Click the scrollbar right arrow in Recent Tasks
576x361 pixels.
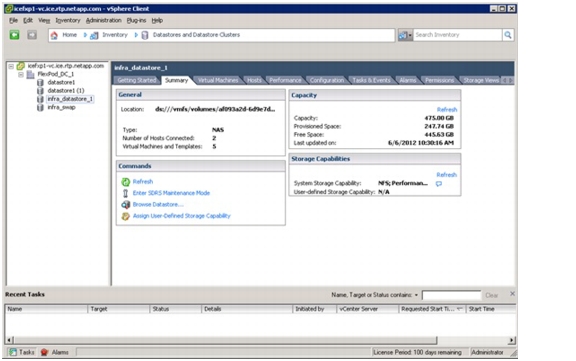(511, 340)
